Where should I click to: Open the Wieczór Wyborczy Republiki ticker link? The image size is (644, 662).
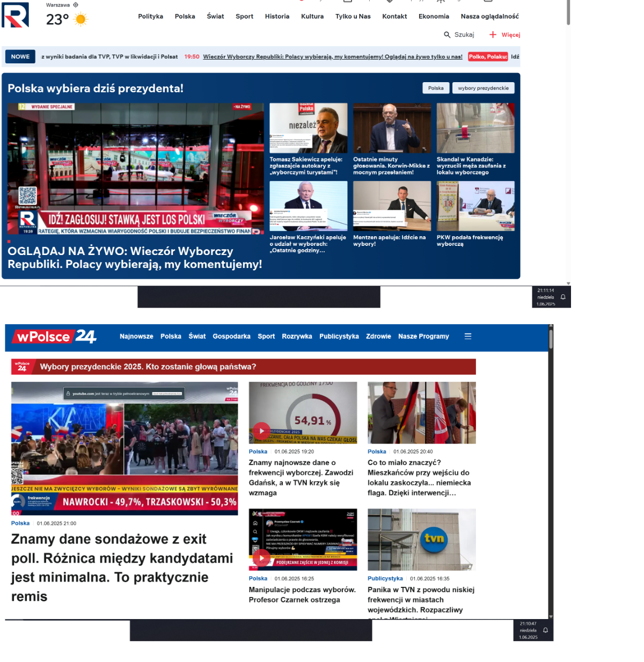point(332,57)
